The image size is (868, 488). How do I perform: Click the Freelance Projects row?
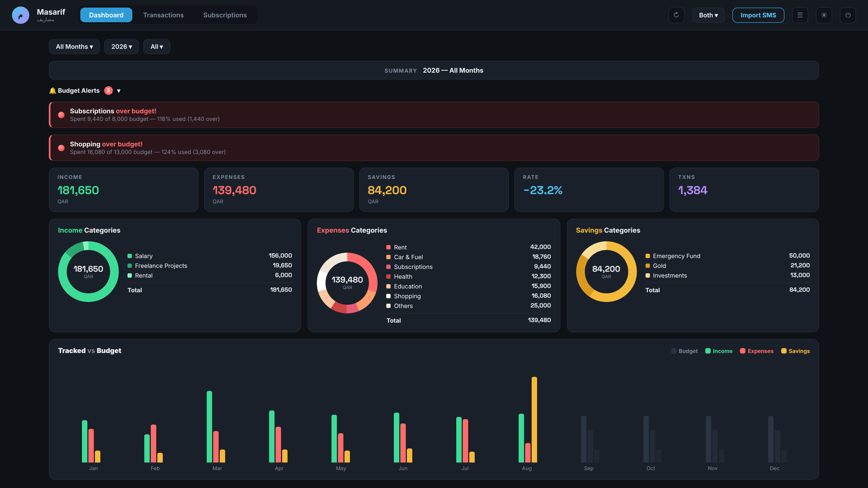[209, 266]
